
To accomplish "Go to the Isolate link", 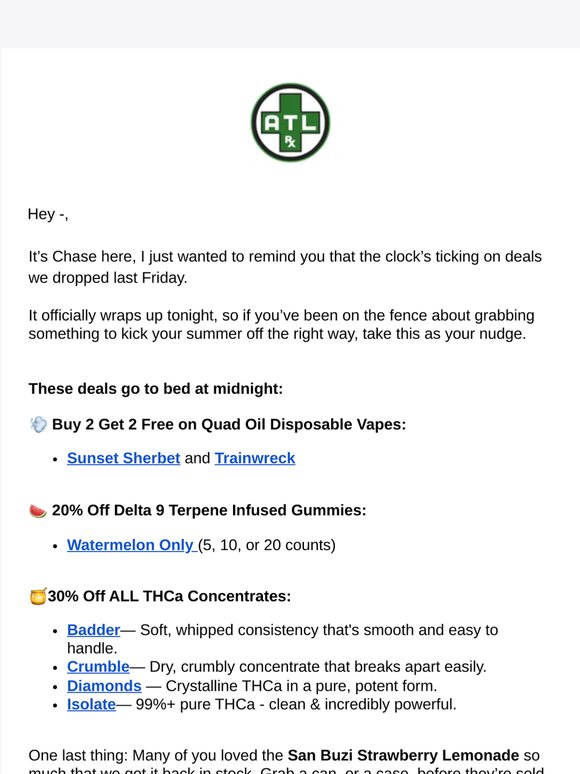I will pyautogui.click(x=91, y=704).
